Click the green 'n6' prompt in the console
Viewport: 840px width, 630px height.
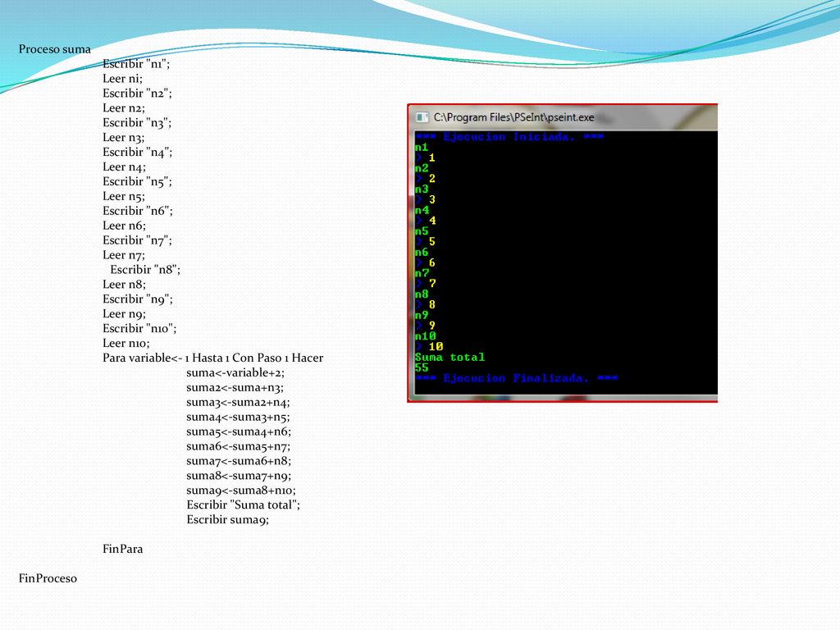[x=422, y=253]
